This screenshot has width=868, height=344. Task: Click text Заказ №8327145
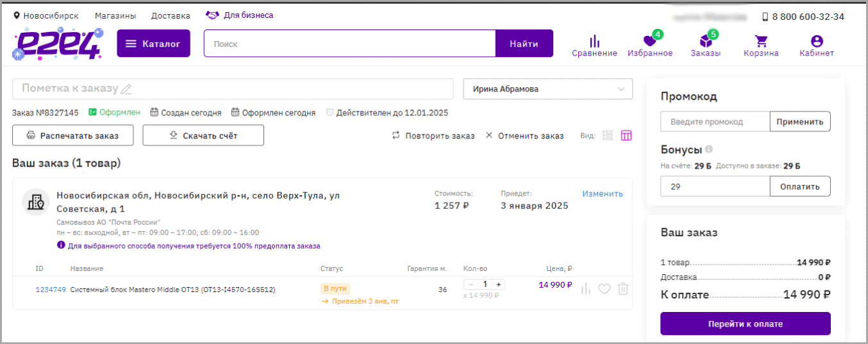point(46,113)
